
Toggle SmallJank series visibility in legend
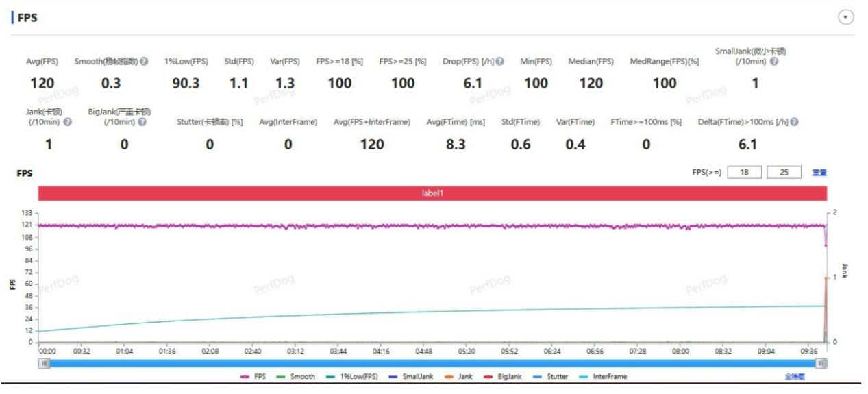[410, 376]
